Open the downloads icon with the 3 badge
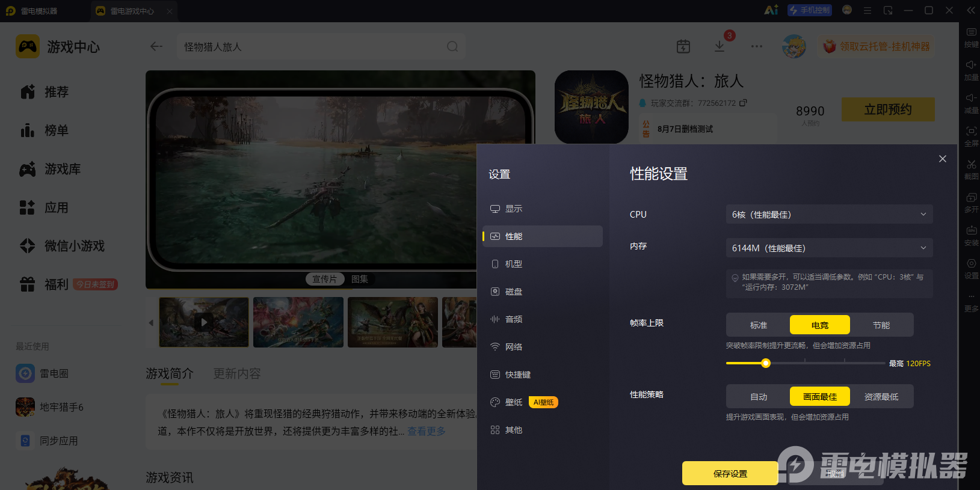The height and width of the screenshot is (490, 980). [x=720, y=46]
